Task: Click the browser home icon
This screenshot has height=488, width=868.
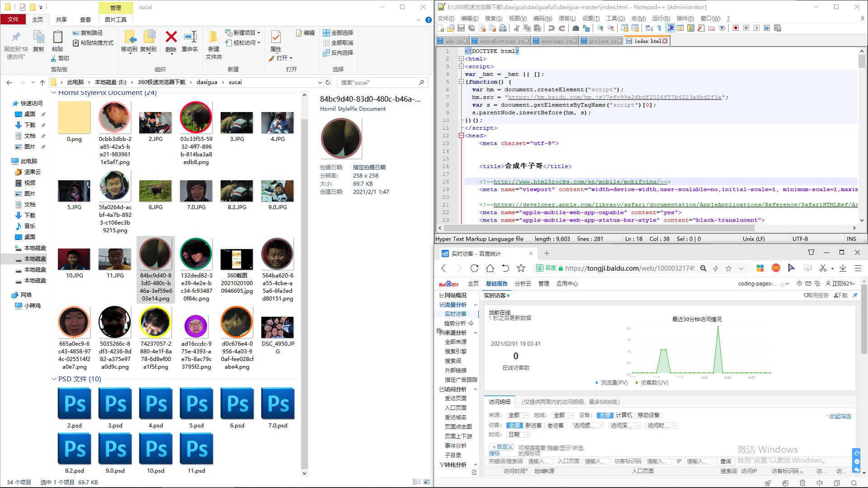Action: (490, 268)
